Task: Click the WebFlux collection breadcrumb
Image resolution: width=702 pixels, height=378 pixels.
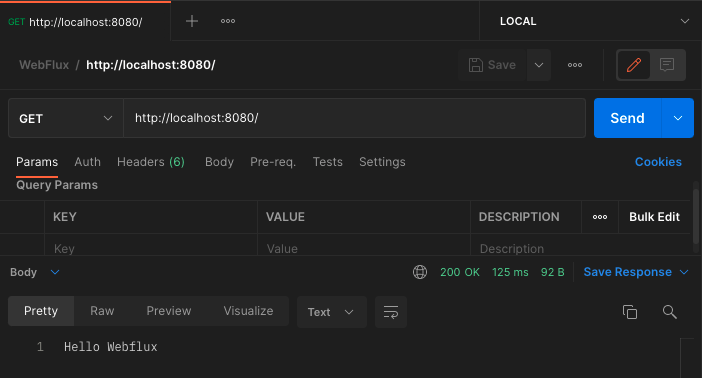Action: coord(44,65)
